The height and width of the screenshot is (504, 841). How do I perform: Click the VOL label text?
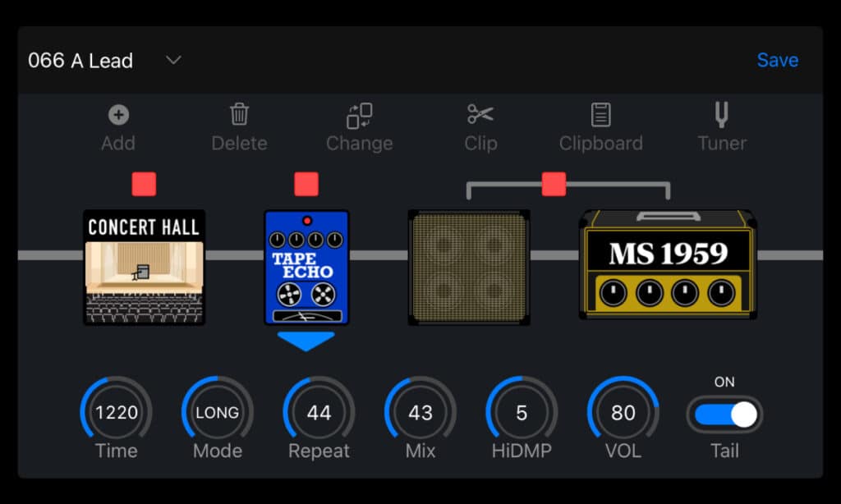tap(623, 451)
